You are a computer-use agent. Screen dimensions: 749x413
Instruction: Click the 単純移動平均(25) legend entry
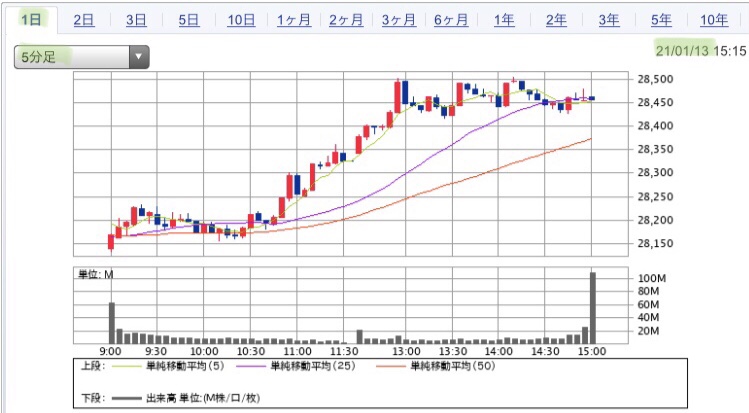pyautogui.click(x=313, y=366)
